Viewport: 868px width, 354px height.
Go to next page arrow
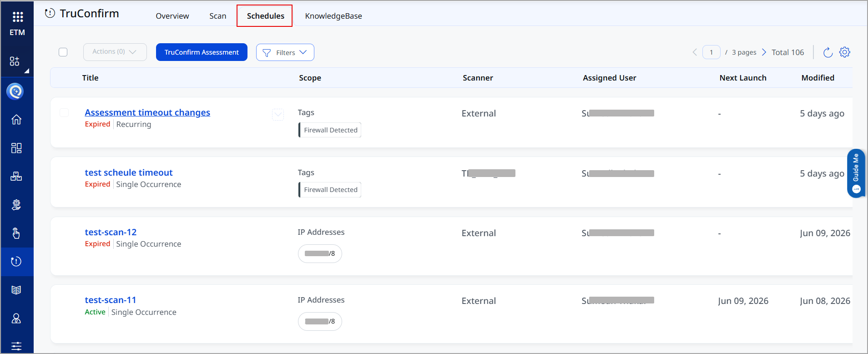764,52
